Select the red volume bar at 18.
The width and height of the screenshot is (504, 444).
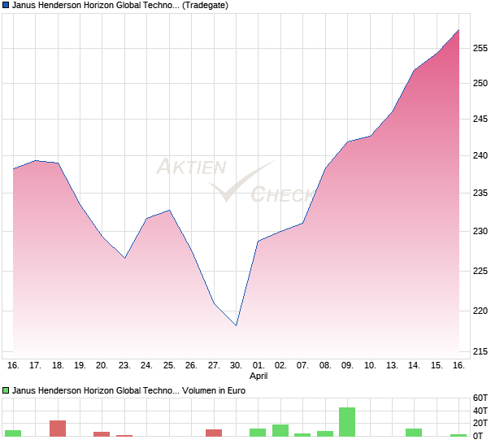click(58, 429)
